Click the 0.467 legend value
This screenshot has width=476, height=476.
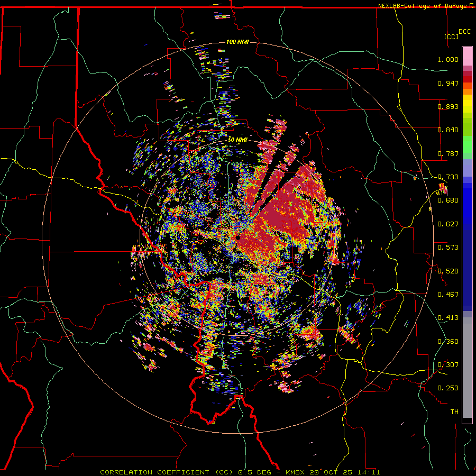click(448, 294)
